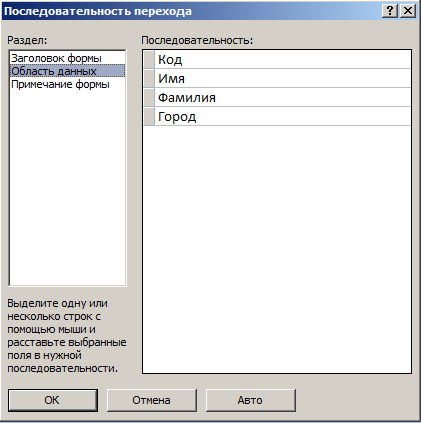Select the Фамилия field row text
The image size is (421, 423).
tap(187, 98)
